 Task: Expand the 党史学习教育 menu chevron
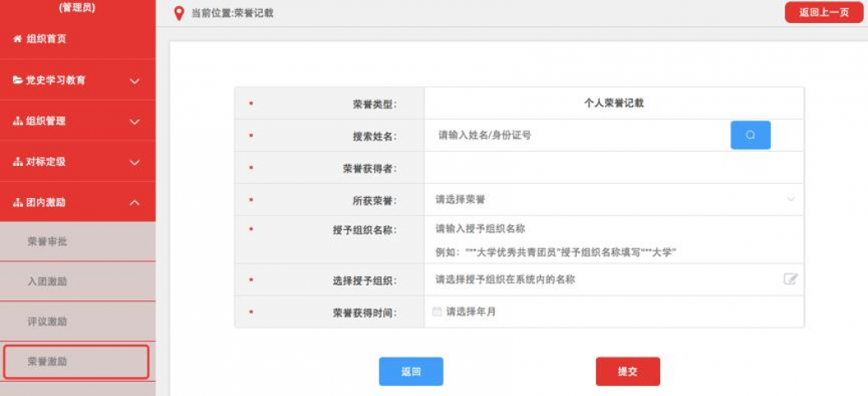[x=135, y=81]
